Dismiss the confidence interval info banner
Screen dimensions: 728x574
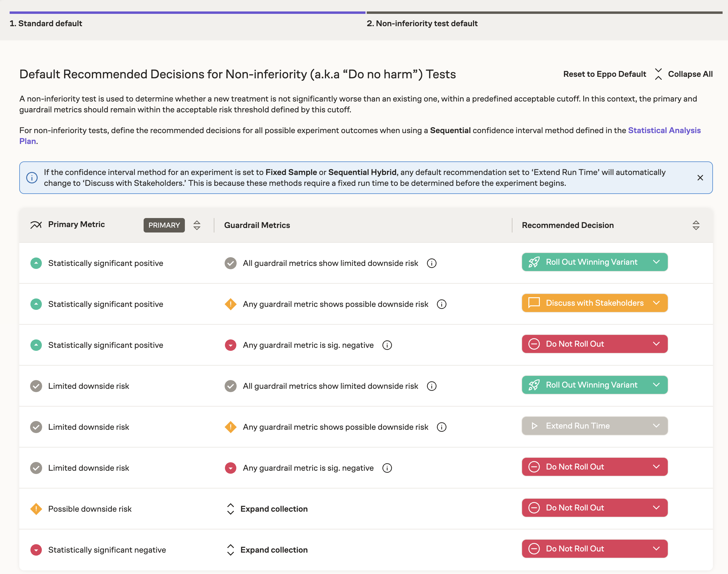click(700, 178)
